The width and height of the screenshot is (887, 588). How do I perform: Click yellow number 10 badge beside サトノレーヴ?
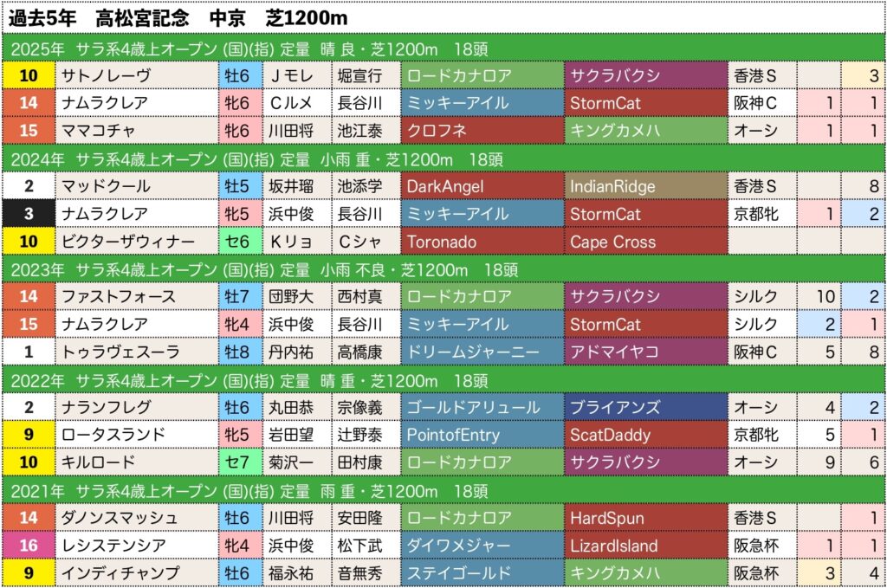tap(29, 76)
